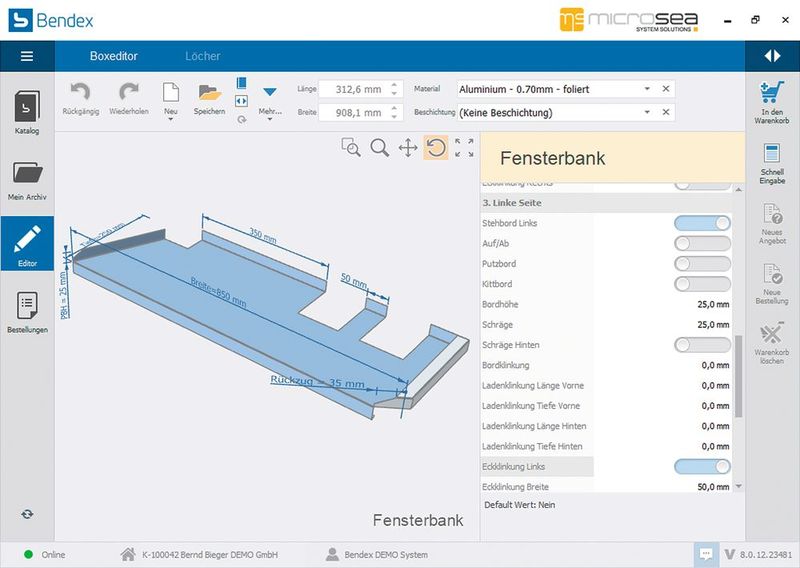Open chat message icon in status bar
800x568 pixels.
pyautogui.click(x=706, y=554)
